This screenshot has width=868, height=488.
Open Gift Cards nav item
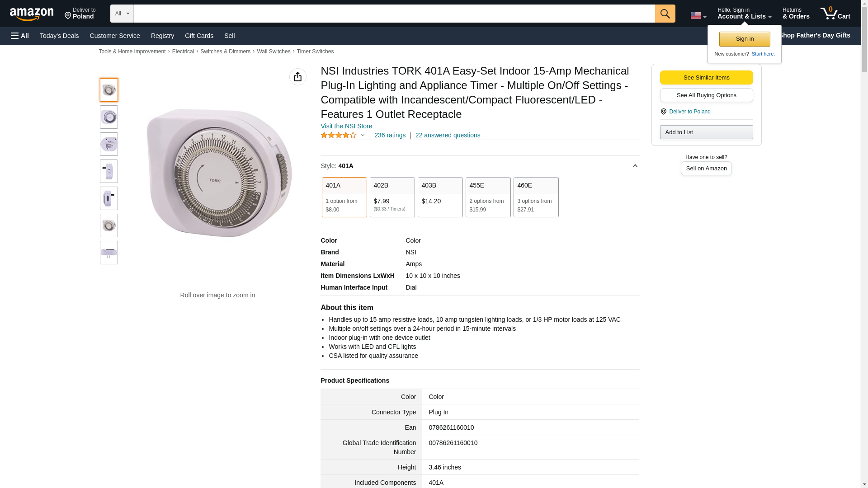[199, 36]
